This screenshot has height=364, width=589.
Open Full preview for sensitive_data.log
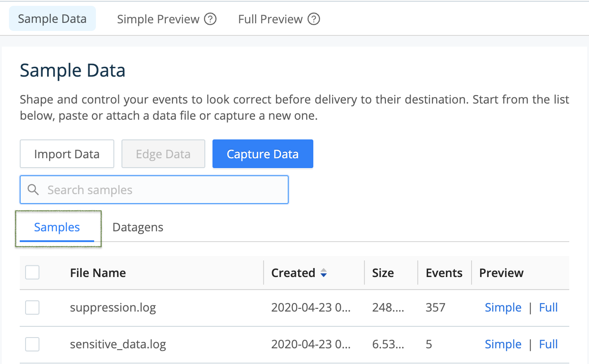(548, 344)
